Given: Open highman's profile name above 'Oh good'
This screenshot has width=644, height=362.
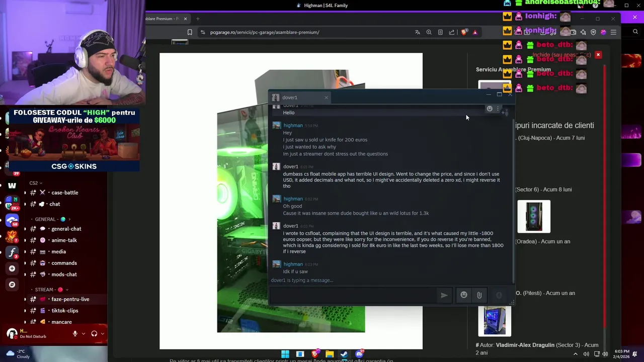Looking at the screenshot, I should [293, 199].
